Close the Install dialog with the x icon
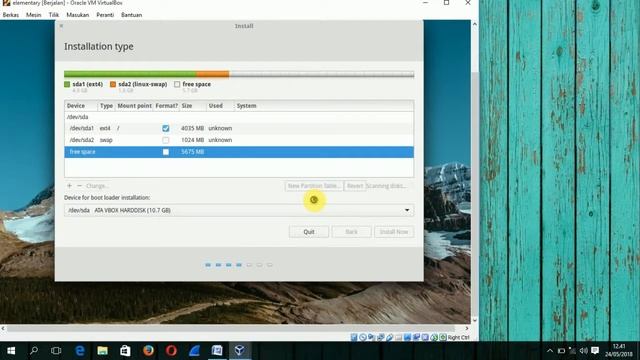 (61, 26)
